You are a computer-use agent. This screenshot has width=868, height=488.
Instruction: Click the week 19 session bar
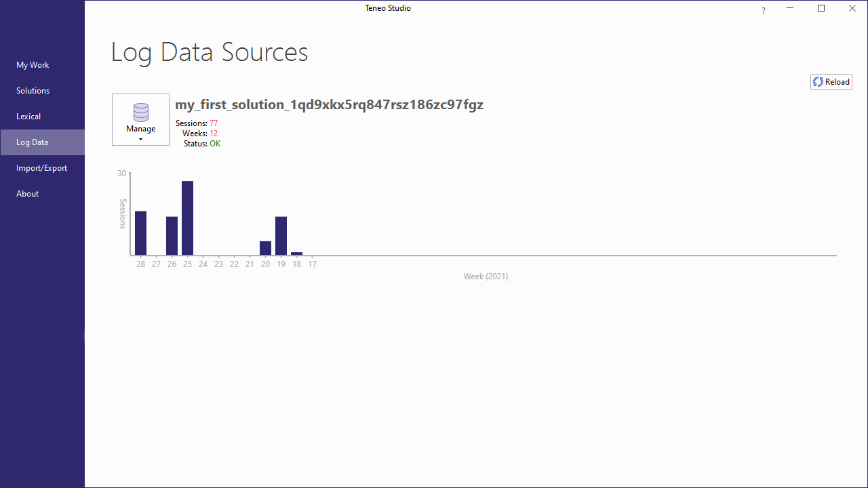[281, 236]
